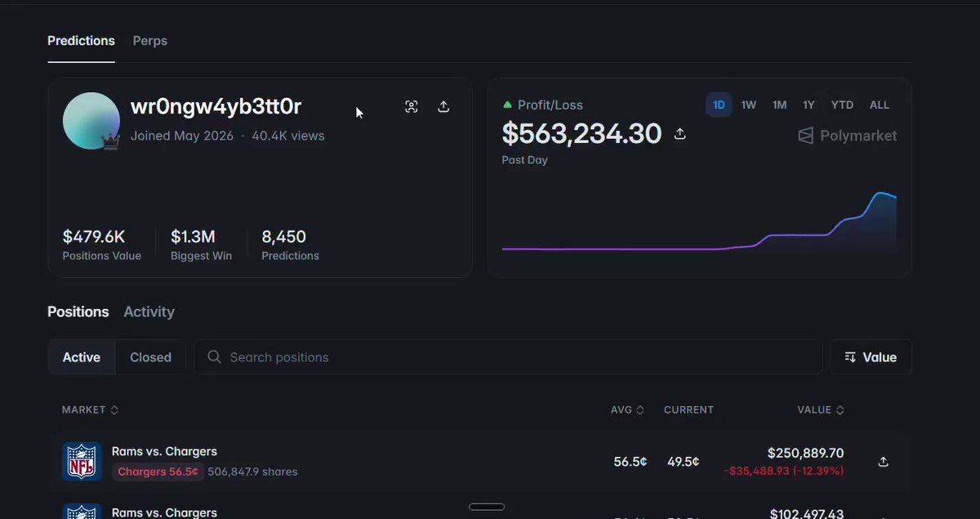Open the Value sort dropdown

pyautogui.click(x=871, y=357)
